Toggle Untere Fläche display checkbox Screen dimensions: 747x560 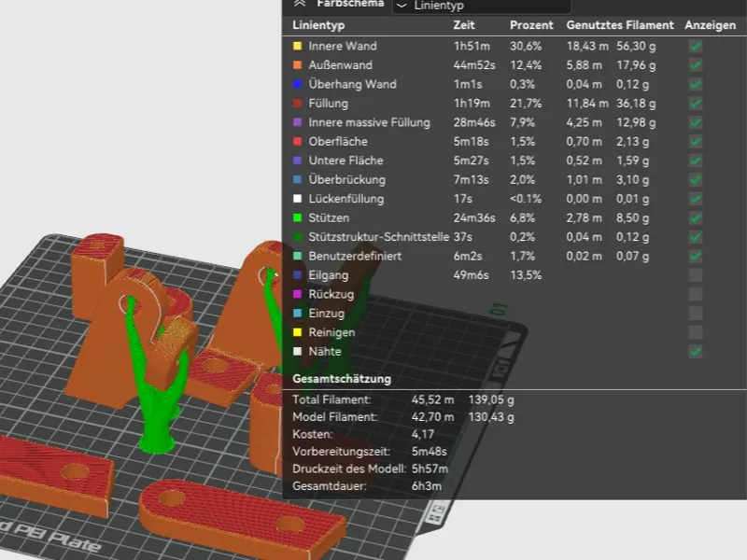[695, 161]
